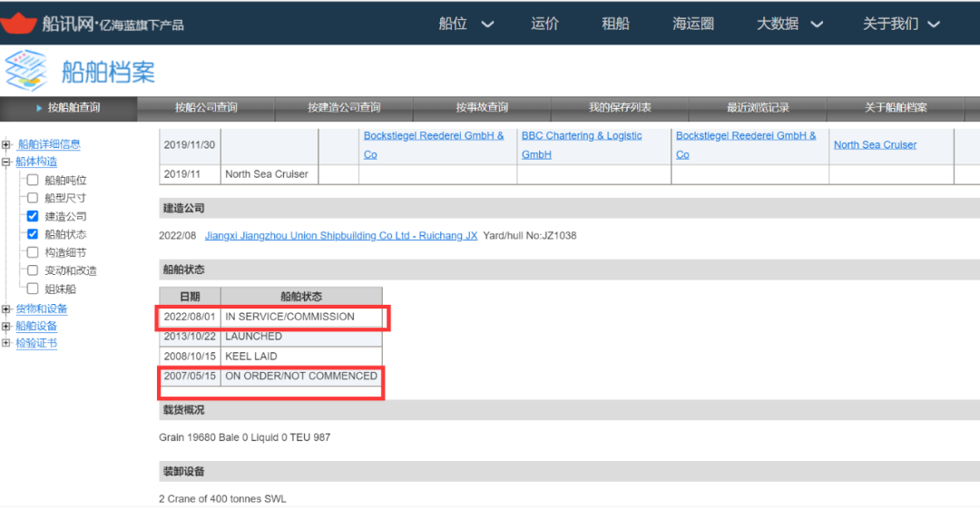Expand the 货物和设备 tree node
Screen dimensions: 980x510
click(7, 309)
